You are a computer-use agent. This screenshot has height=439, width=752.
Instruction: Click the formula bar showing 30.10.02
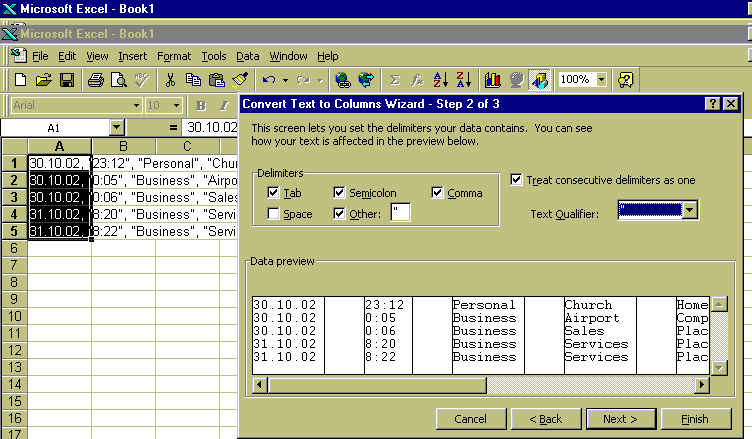[210, 128]
